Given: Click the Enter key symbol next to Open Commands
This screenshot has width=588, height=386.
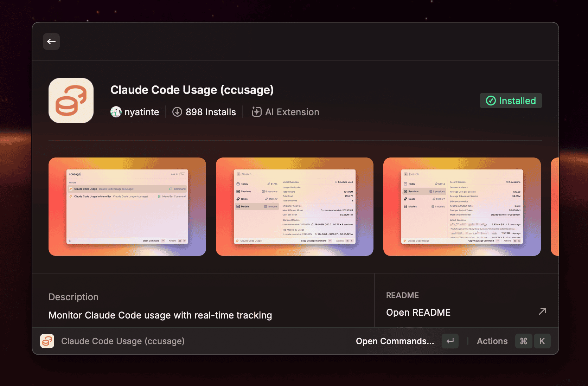Looking at the screenshot, I should (x=450, y=341).
